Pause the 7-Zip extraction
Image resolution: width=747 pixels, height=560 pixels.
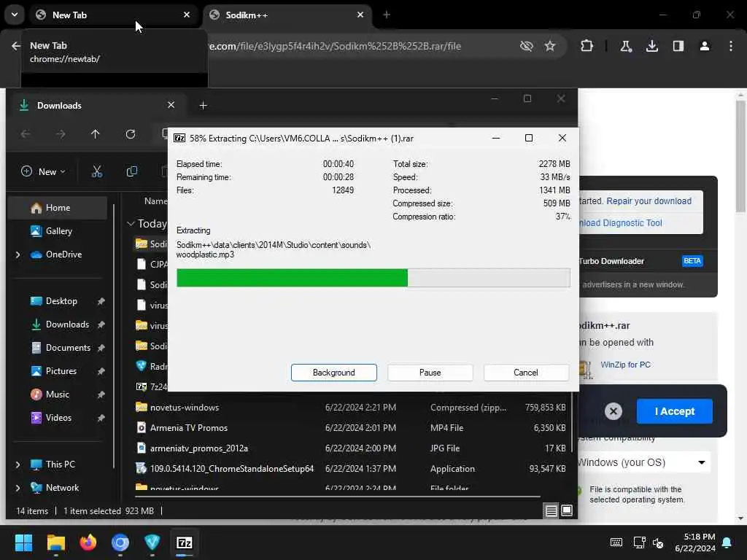(x=430, y=373)
